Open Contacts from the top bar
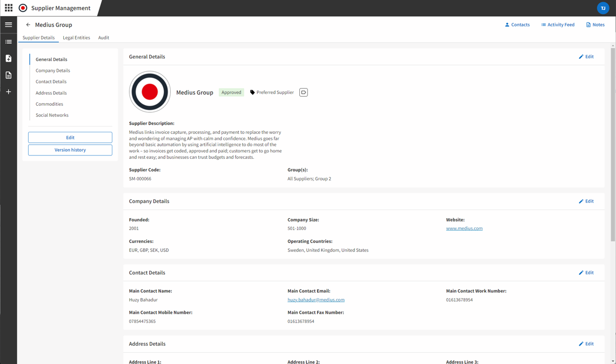 click(x=517, y=25)
